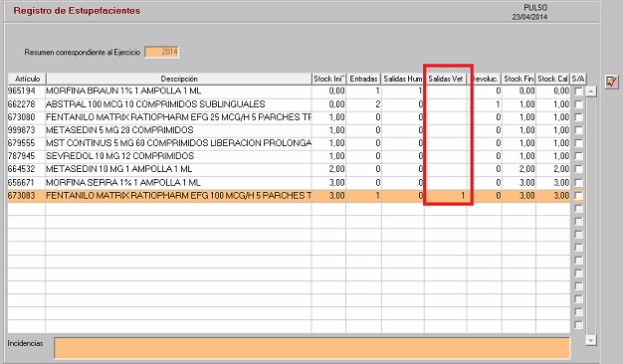The width and height of the screenshot is (623, 364).
Task: Click METASEDIN 5 MG 20 COMPRIMIDOS description
Action: [x=119, y=130]
